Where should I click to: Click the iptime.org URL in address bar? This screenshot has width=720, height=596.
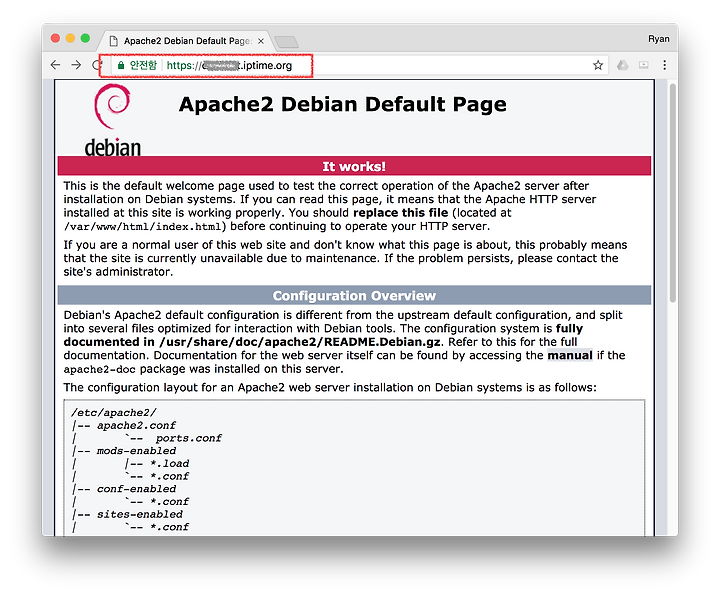229,65
